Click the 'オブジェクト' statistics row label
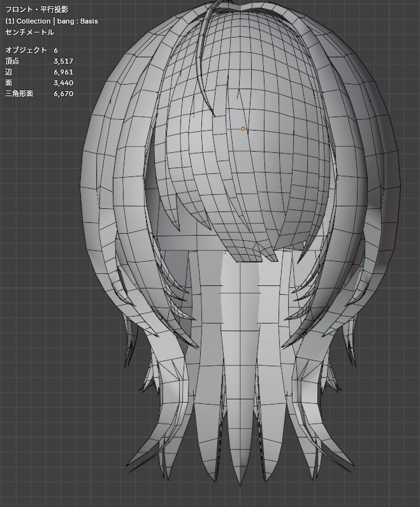This screenshot has height=507, width=420. click(x=26, y=50)
